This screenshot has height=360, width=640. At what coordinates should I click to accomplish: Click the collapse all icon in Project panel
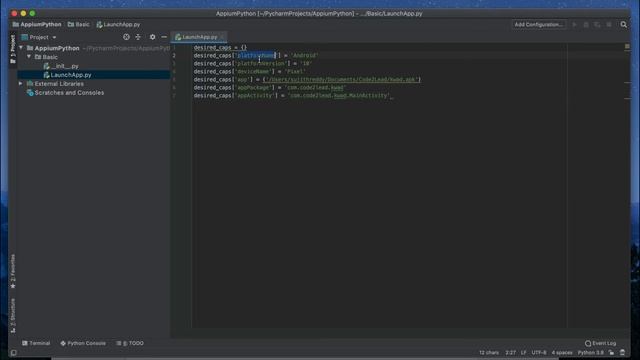(138, 37)
